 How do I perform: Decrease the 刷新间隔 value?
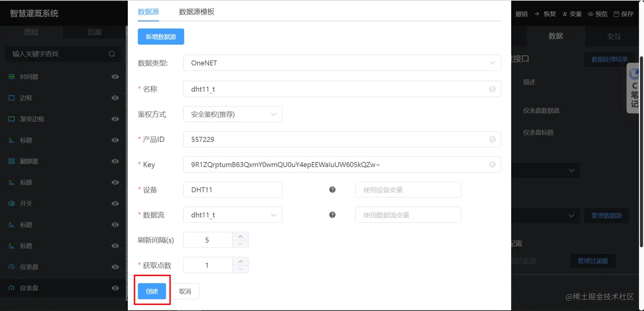[240, 244]
